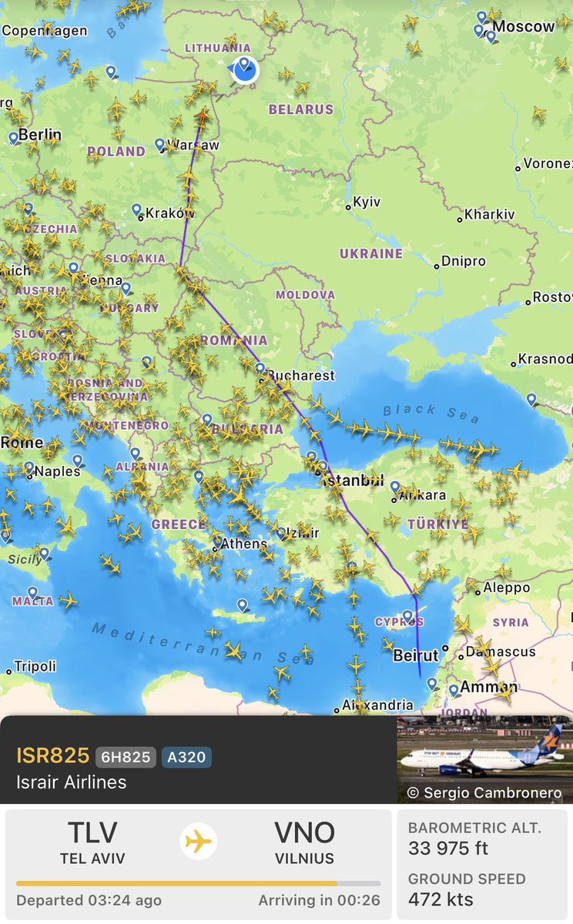The image size is (573, 924).
Task: Tap the Tripoli city label
Action: click(x=35, y=666)
